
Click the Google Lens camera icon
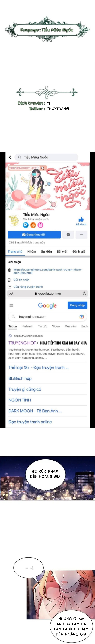click(81, 316)
